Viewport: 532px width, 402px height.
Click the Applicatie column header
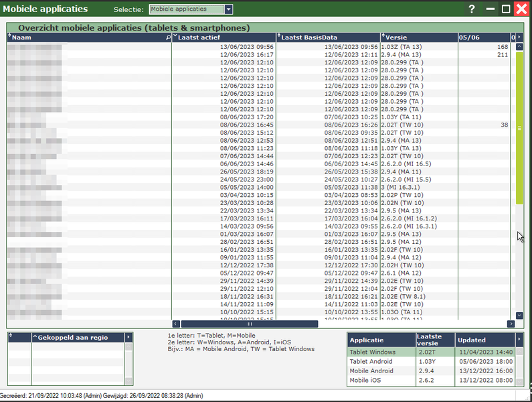pyautogui.click(x=380, y=340)
